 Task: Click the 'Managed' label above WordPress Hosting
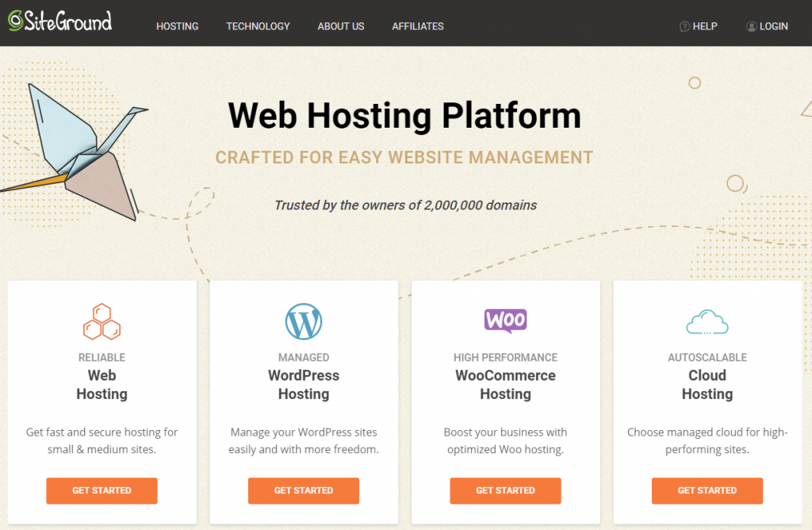click(x=304, y=358)
